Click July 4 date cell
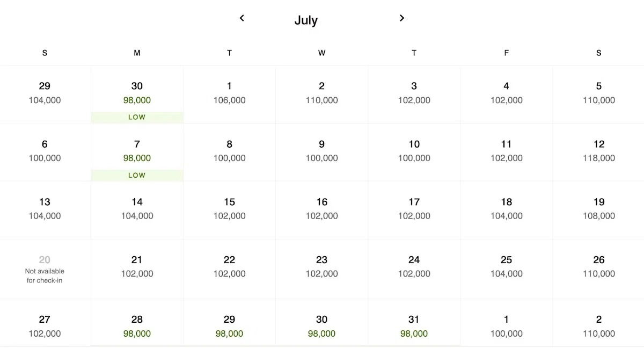The image size is (644, 348). coord(506,93)
